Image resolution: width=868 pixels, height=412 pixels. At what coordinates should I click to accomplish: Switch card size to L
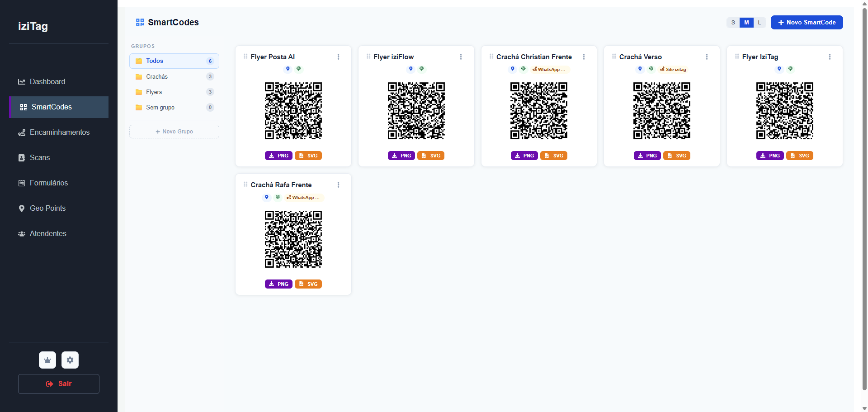tap(759, 23)
